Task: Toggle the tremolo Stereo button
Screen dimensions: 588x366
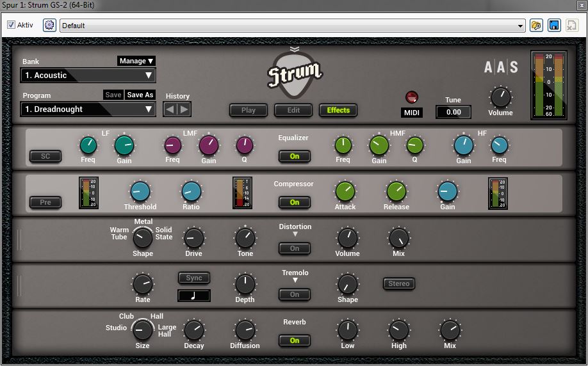Action: [x=398, y=283]
